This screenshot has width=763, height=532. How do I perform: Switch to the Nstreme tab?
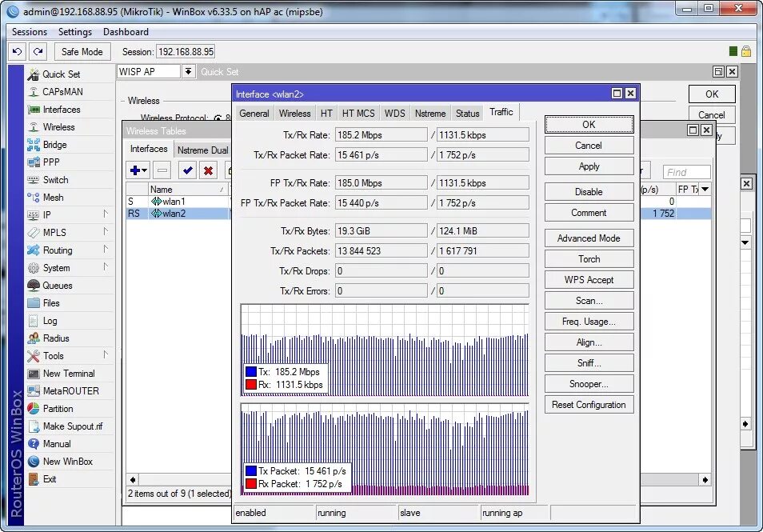coord(430,114)
